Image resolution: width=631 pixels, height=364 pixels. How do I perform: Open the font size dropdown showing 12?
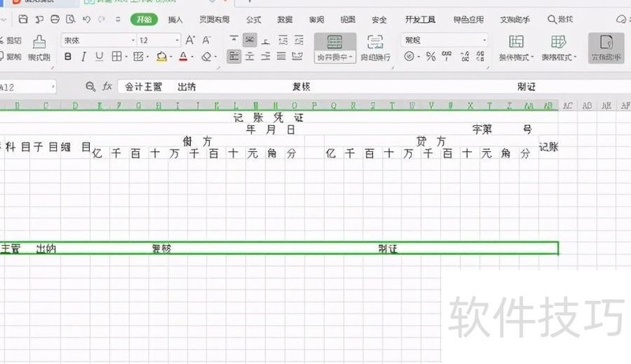pyautogui.click(x=177, y=40)
